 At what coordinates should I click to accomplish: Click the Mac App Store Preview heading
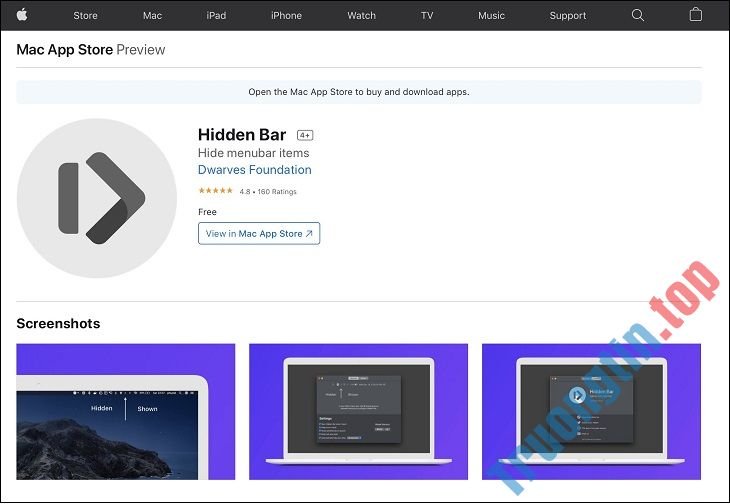[x=91, y=49]
